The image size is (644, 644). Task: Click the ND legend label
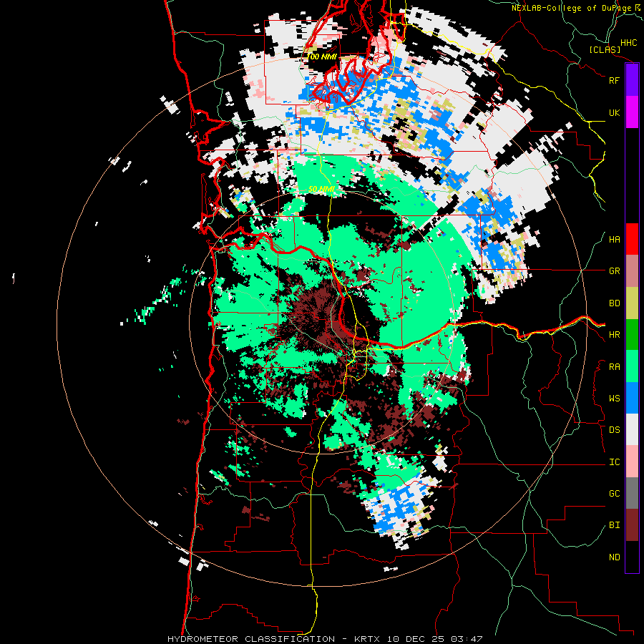pyautogui.click(x=614, y=557)
